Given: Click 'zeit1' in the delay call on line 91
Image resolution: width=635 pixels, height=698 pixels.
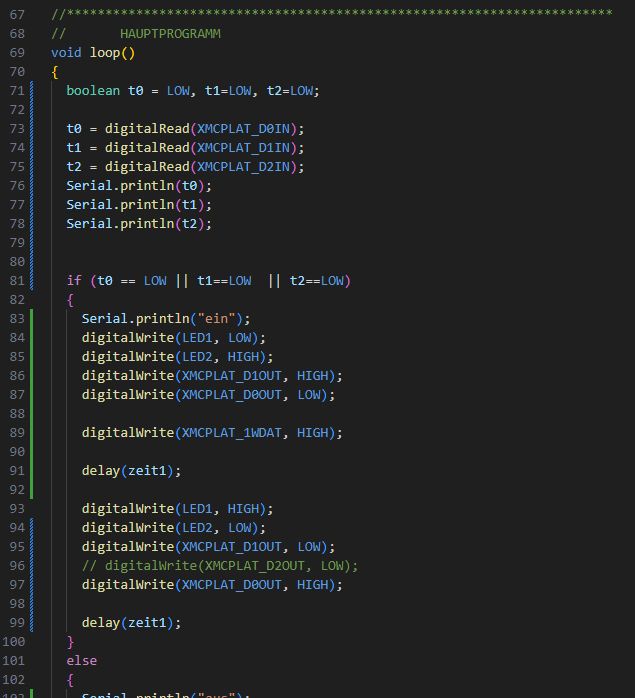Looking at the screenshot, I should (x=146, y=471).
